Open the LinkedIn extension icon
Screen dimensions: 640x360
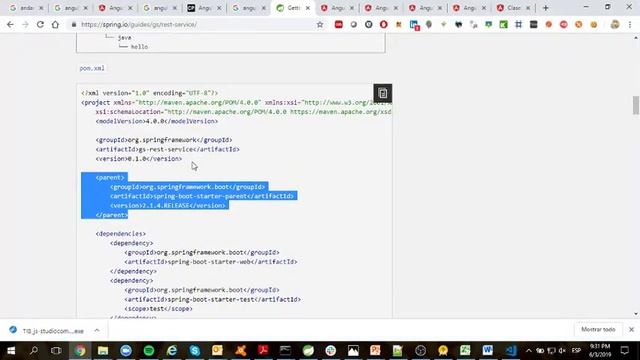414,25
